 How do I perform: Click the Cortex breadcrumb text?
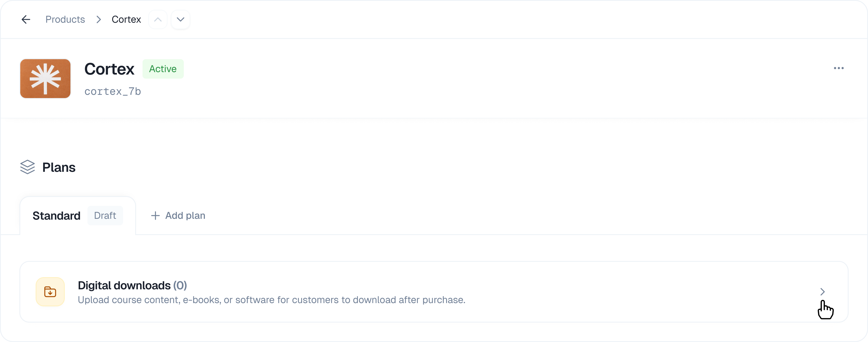(x=126, y=19)
